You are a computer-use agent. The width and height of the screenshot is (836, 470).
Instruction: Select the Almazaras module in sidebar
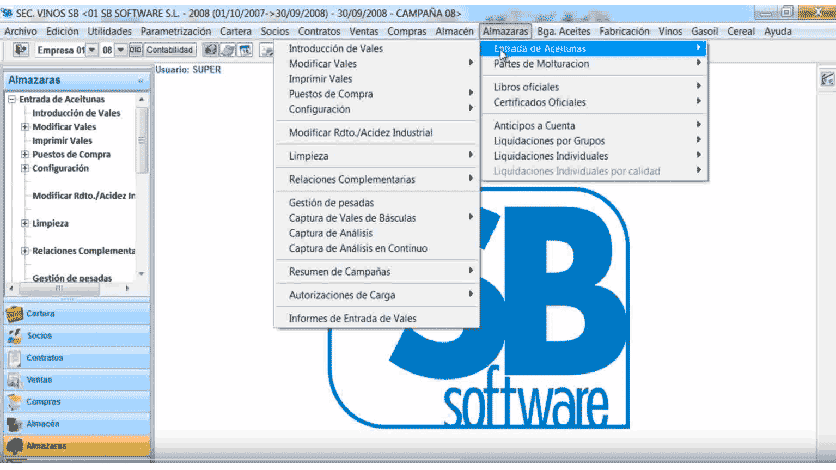(48, 446)
